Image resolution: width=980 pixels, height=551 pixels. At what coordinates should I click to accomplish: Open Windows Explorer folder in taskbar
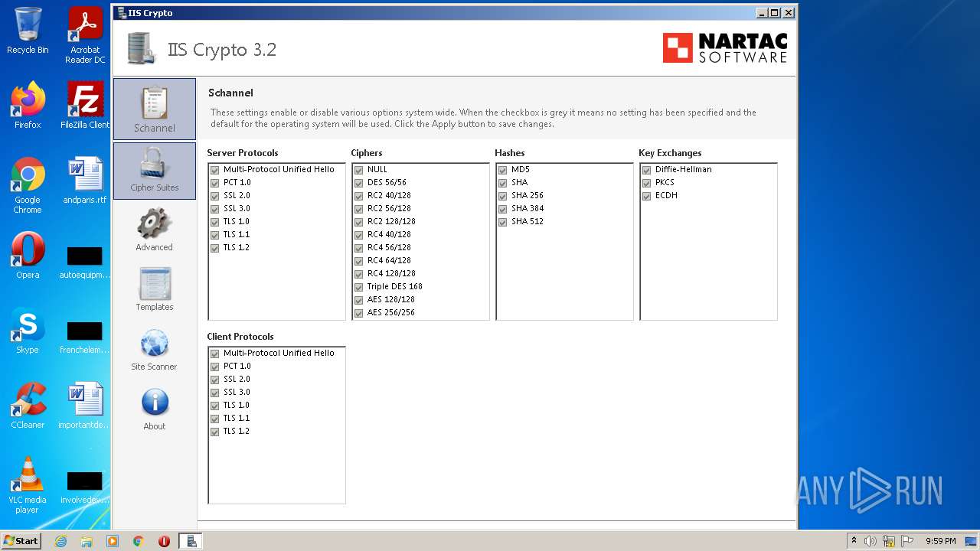pos(87,541)
